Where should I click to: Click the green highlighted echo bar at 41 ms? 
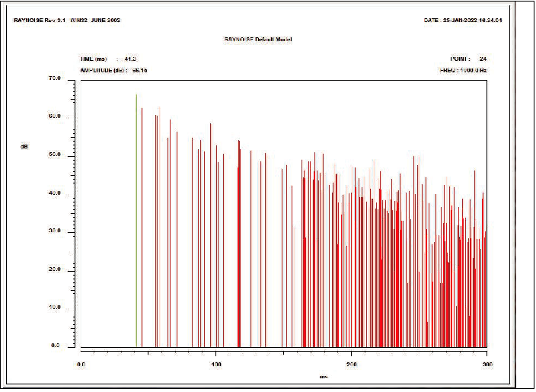[x=136, y=221]
